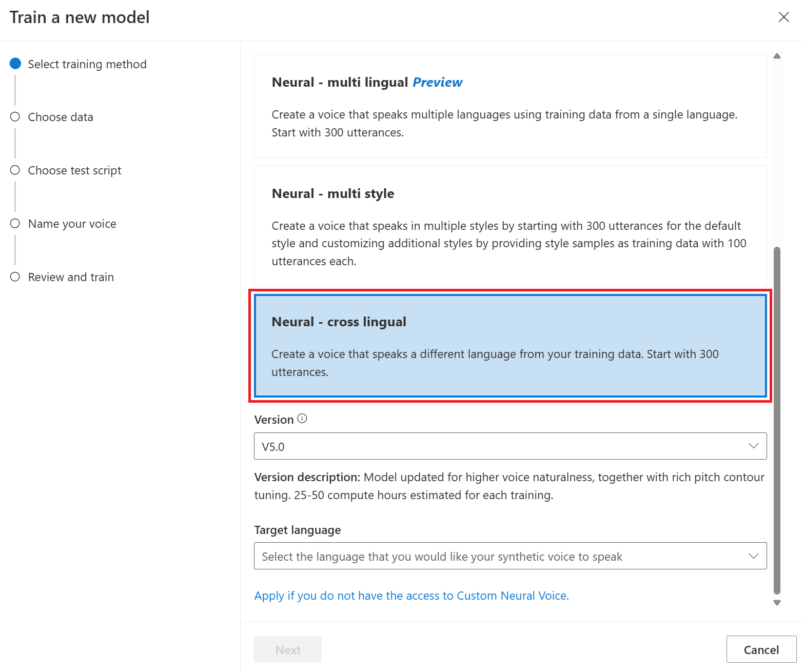
Task: Click the Name your voice step circle
Action: 15,223
